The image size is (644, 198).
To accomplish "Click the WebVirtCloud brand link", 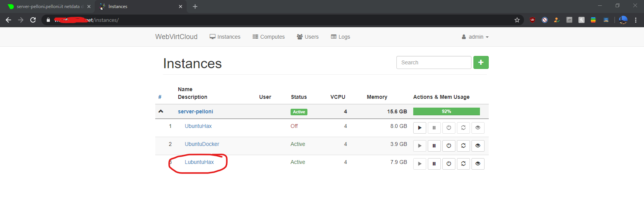I will (x=176, y=37).
